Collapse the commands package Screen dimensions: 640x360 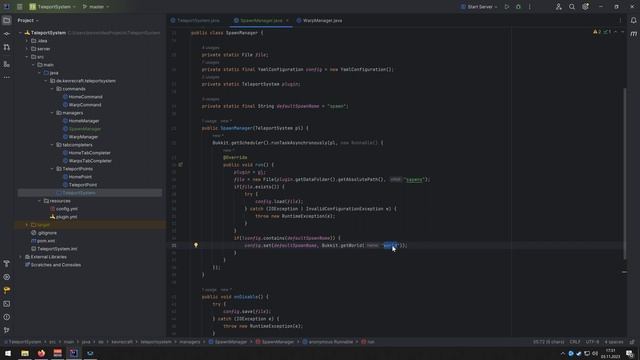click(52, 89)
